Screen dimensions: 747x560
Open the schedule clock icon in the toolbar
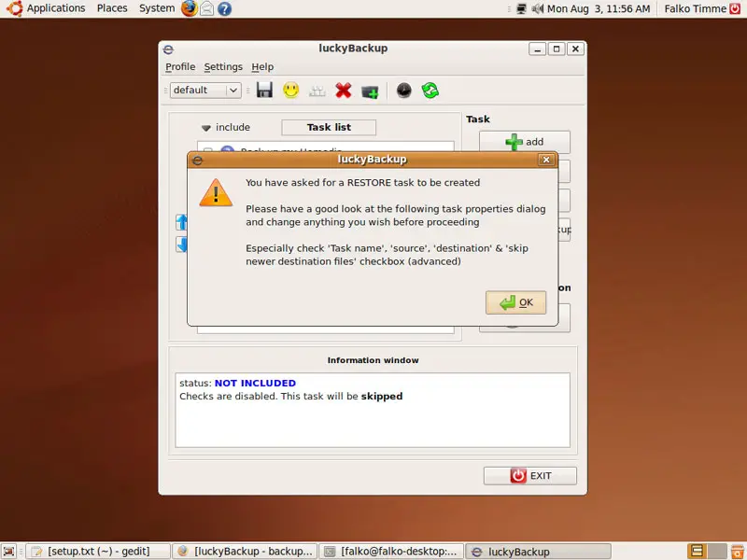pyautogui.click(x=403, y=90)
